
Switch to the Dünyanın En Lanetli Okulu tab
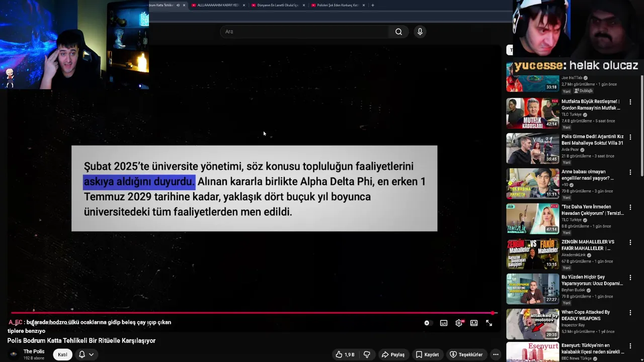point(278,5)
